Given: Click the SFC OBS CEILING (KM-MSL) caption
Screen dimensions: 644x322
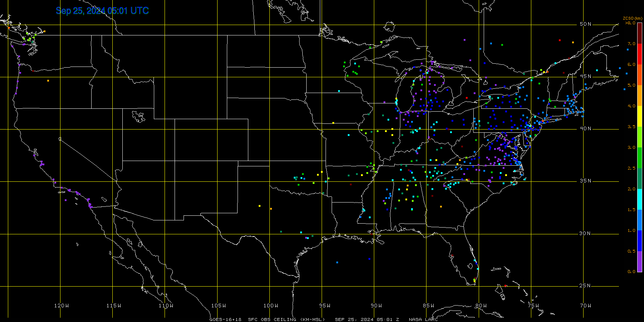Looking at the screenshot, I should coord(287,319).
